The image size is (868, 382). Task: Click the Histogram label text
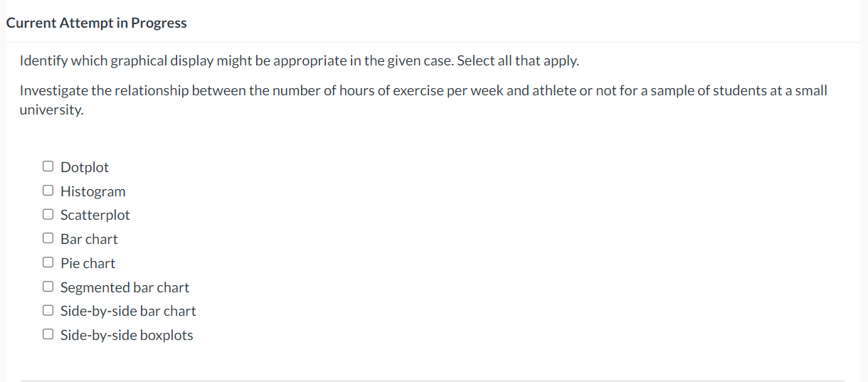pyautogui.click(x=93, y=191)
